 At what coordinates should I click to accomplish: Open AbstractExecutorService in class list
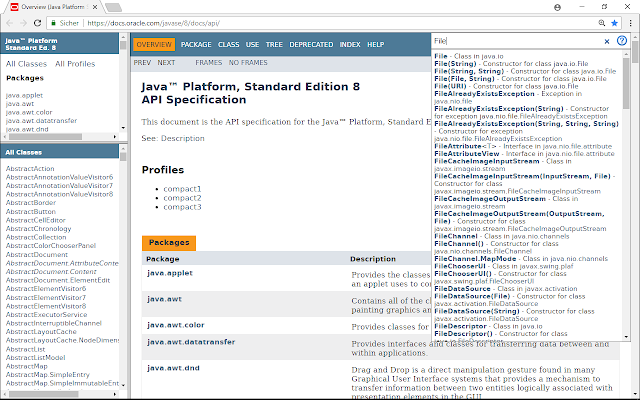[x=46, y=315]
